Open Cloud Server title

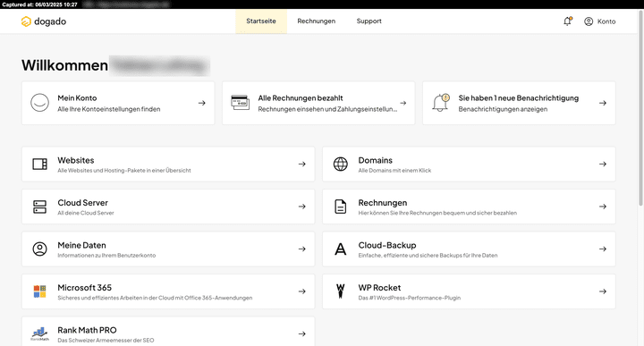(82, 203)
